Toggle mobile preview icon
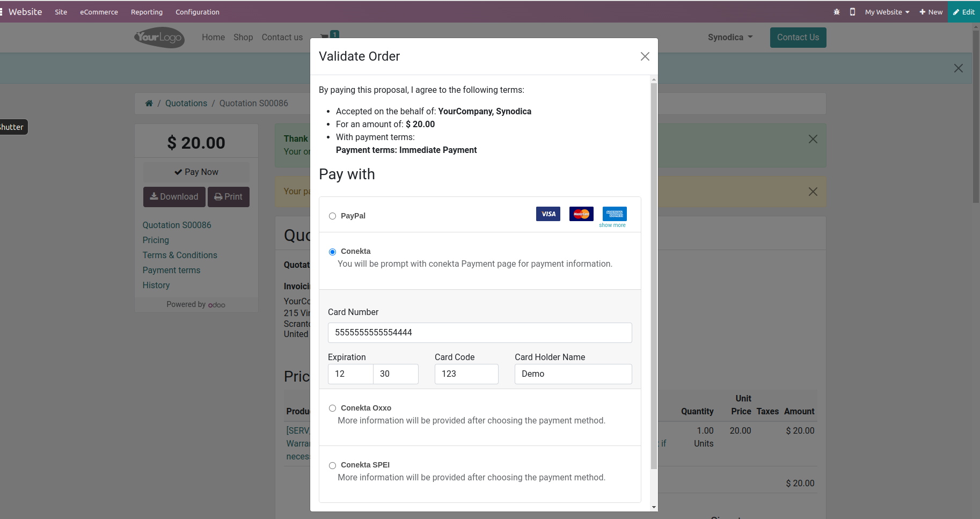The image size is (980, 519). point(852,12)
